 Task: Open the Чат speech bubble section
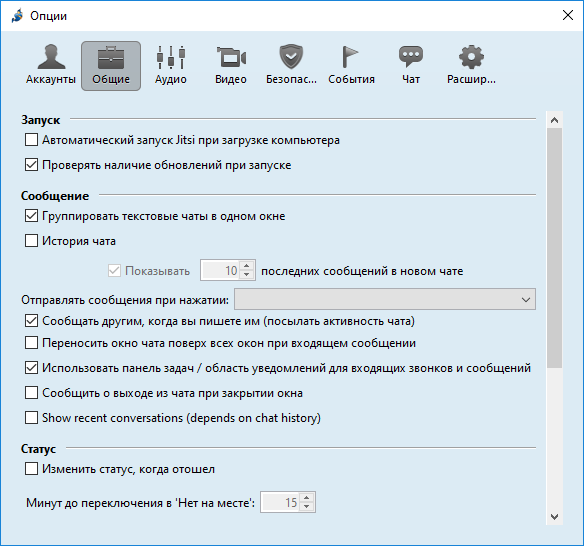[411, 66]
